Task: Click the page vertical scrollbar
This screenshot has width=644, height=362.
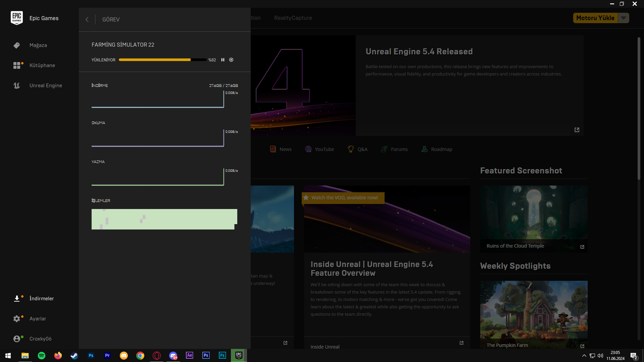Action: 639,108
